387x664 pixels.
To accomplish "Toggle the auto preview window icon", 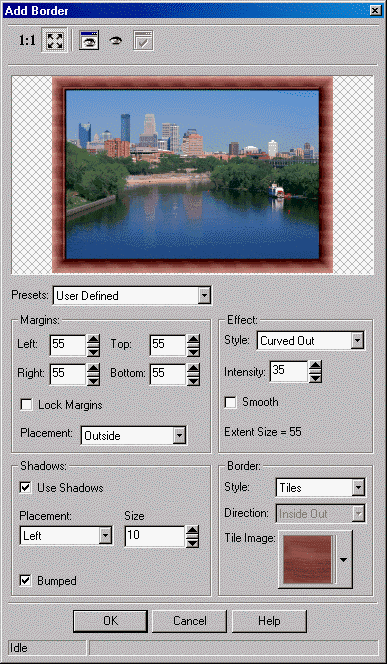I will click(89, 41).
